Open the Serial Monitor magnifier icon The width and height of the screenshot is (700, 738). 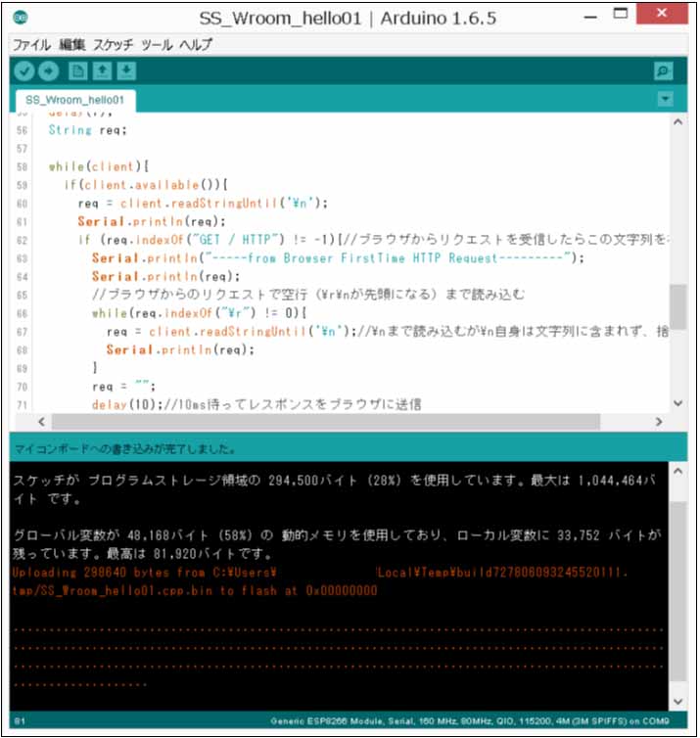664,71
